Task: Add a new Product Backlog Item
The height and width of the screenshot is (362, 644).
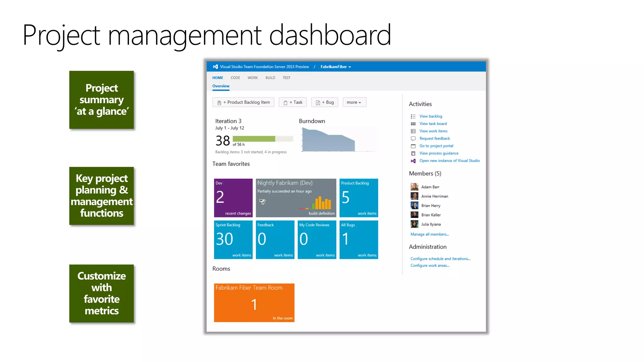Action: pyautogui.click(x=243, y=102)
